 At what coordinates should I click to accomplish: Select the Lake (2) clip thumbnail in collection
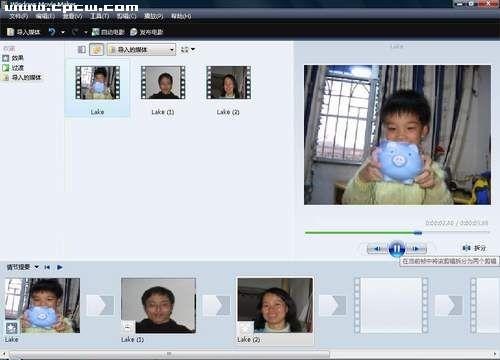point(228,83)
